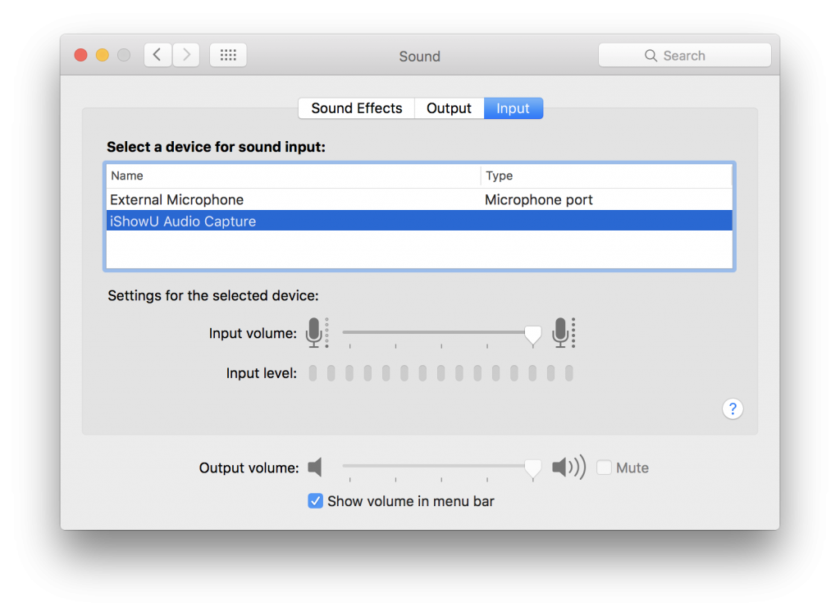The height and width of the screenshot is (616, 840).
Task: Sort device list by Type column header
Action: 605,176
